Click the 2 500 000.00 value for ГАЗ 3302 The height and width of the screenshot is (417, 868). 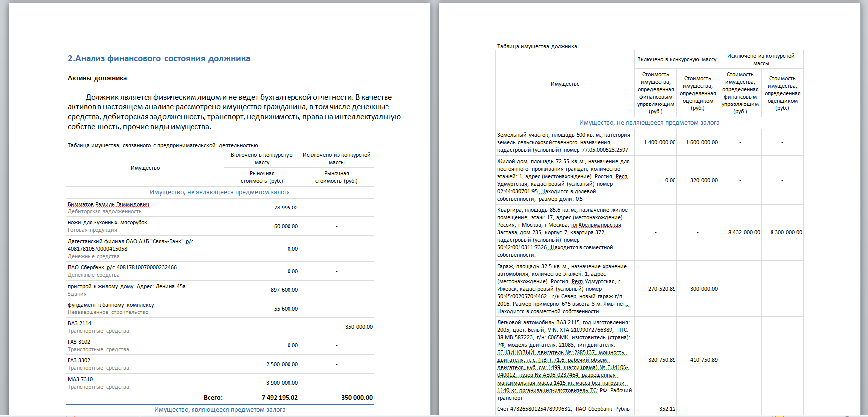[x=282, y=364]
